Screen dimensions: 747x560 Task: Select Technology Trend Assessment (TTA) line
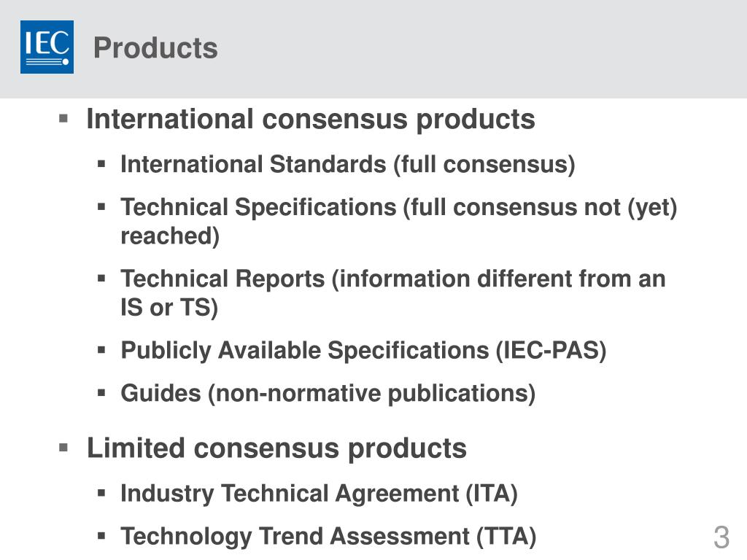coord(328,537)
